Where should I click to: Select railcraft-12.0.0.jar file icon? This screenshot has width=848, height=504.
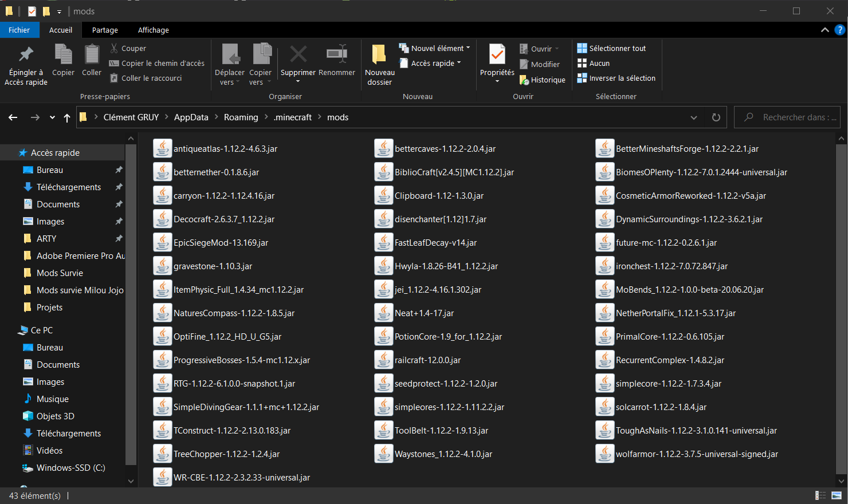point(384,360)
